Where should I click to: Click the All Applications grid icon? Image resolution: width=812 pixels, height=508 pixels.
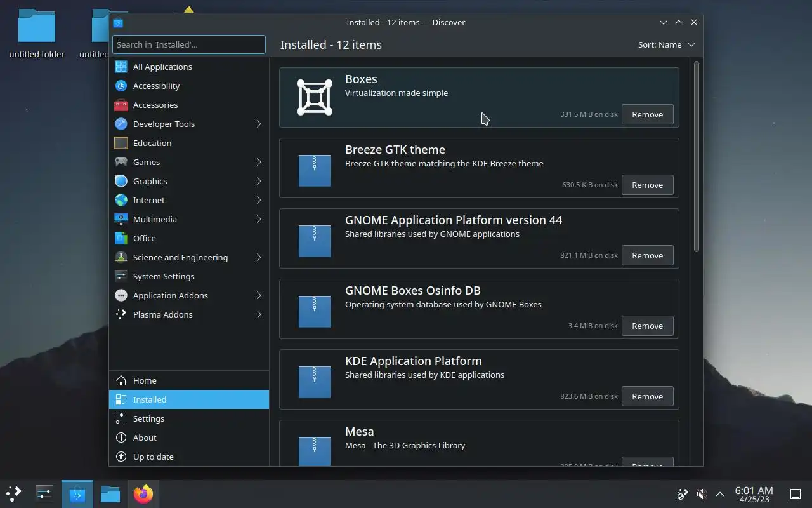pyautogui.click(x=121, y=67)
